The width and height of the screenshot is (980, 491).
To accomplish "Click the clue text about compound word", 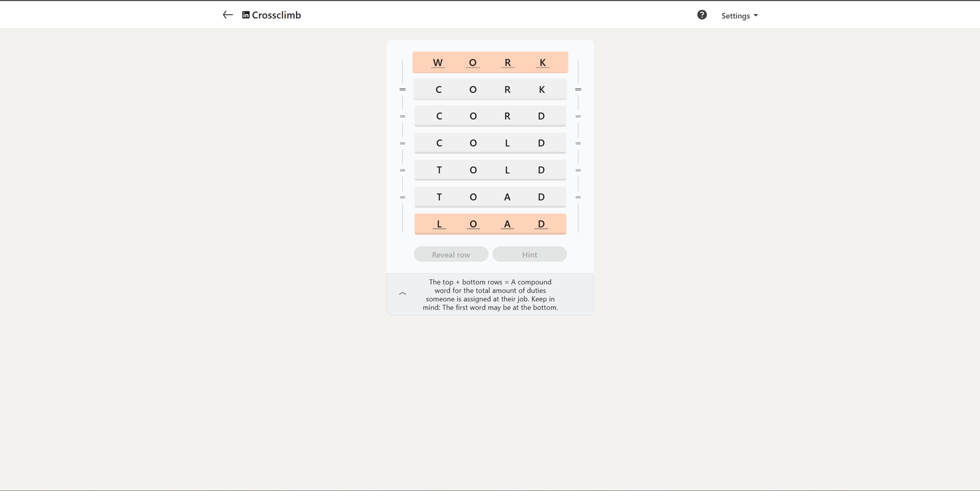I will (x=490, y=294).
